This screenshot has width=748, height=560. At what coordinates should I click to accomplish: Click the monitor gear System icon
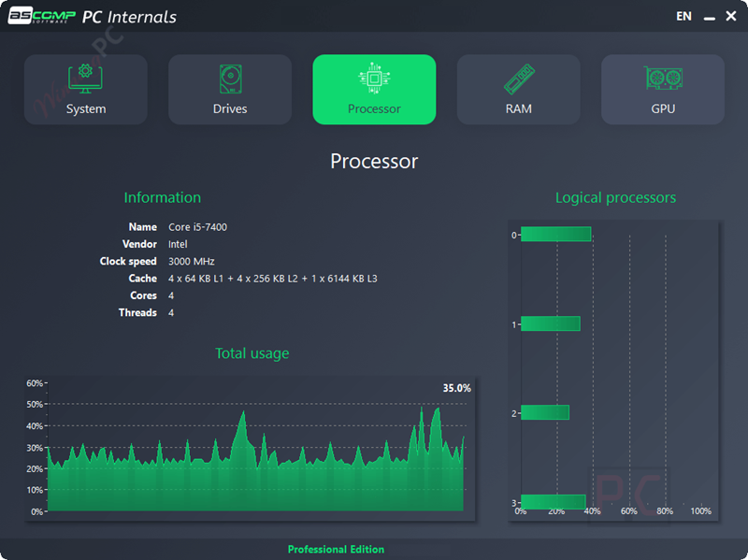point(85,79)
